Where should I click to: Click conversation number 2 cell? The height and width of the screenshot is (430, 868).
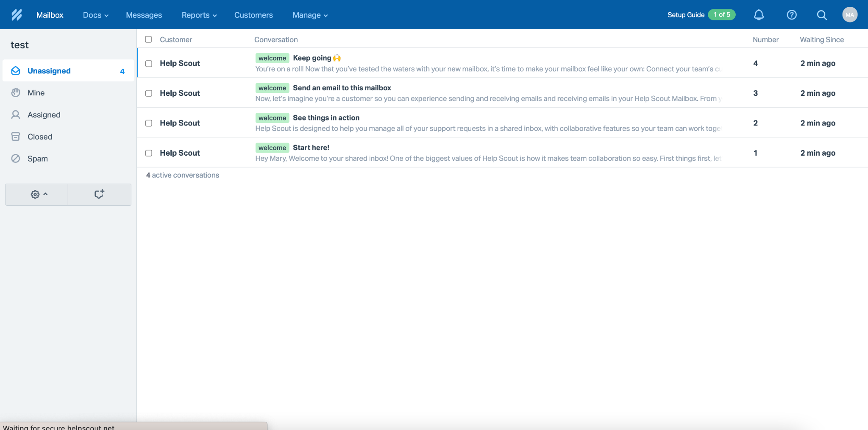coord(755,123)
